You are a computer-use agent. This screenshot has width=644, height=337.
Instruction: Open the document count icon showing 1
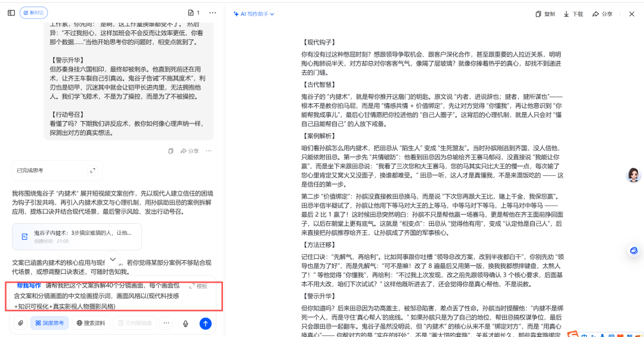(x=194, y=13)
